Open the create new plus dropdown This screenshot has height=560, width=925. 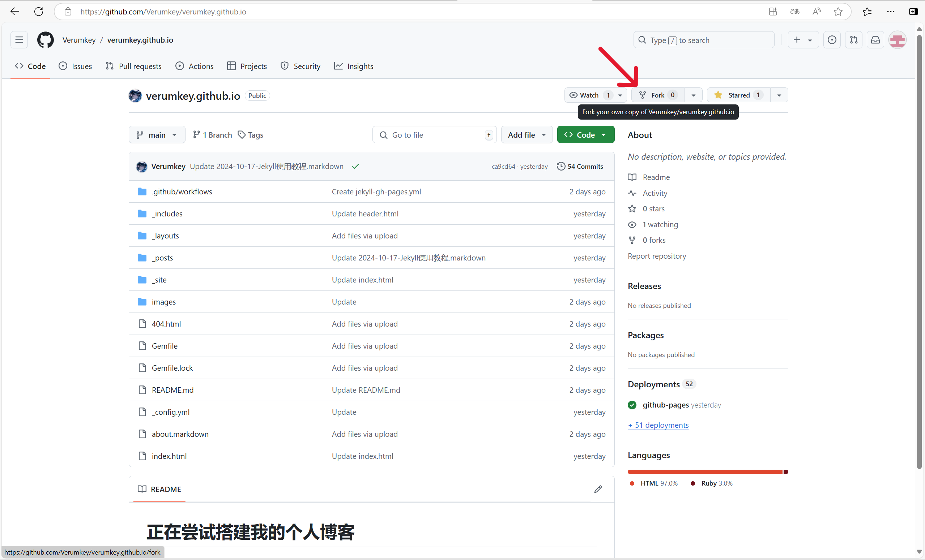pyautogui.click(x=803, y=40)
